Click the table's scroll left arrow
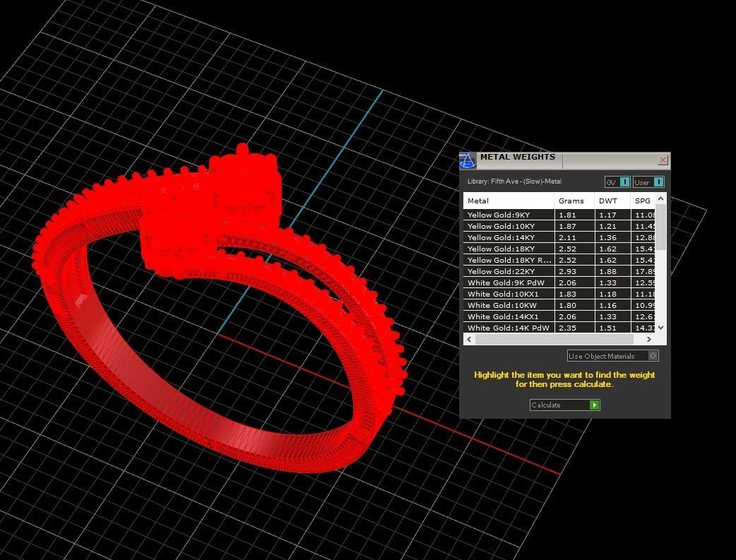Image resolution: width=736 pixels, height=560 pixels. (470, 339)
